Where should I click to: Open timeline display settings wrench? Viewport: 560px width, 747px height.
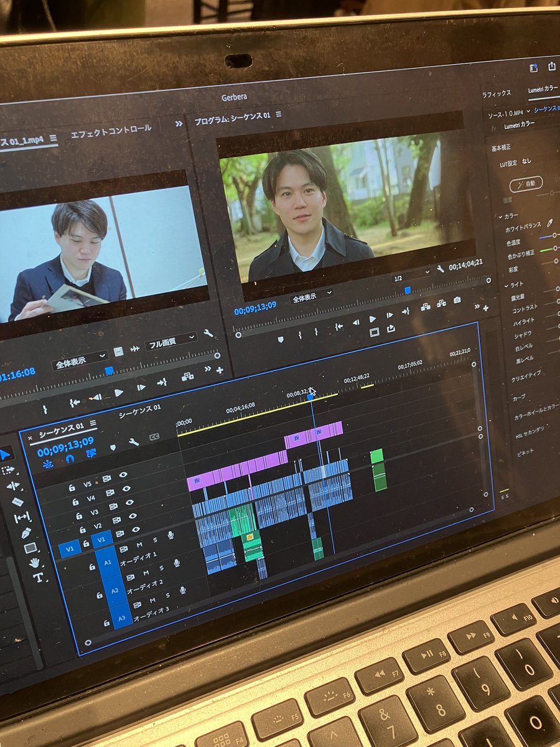(x=133, y=442)
